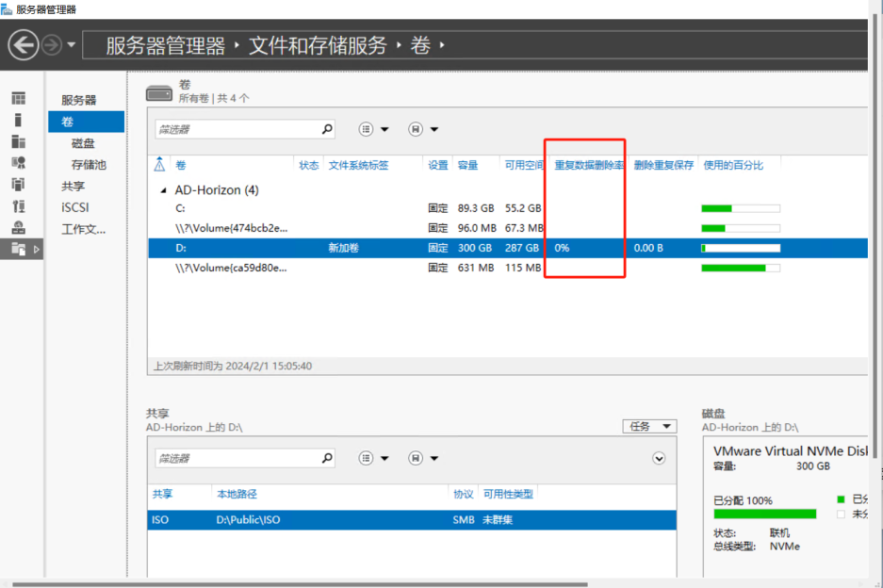Open the sixth sidebar role icon

click(19, 206)
